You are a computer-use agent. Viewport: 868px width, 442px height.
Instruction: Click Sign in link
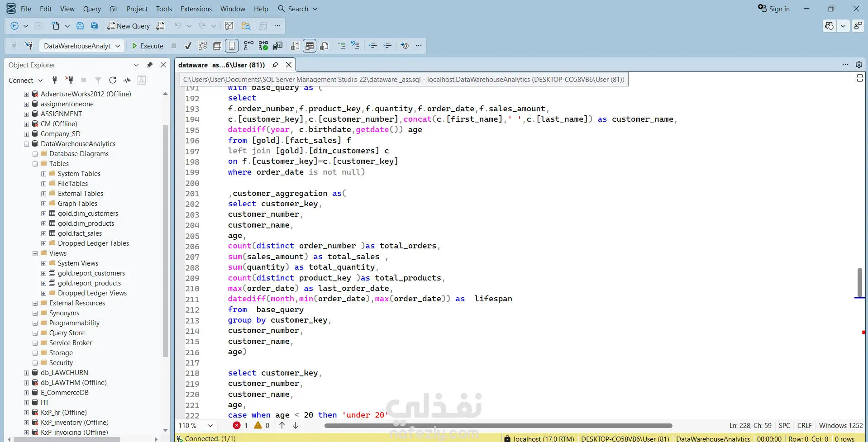[x=774, y=9]
